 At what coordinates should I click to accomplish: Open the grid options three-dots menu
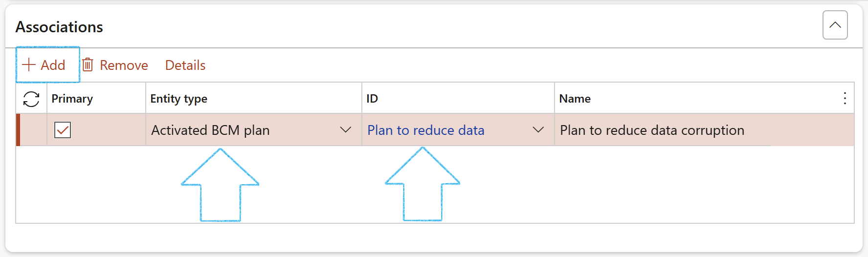(x=845, y=99)
